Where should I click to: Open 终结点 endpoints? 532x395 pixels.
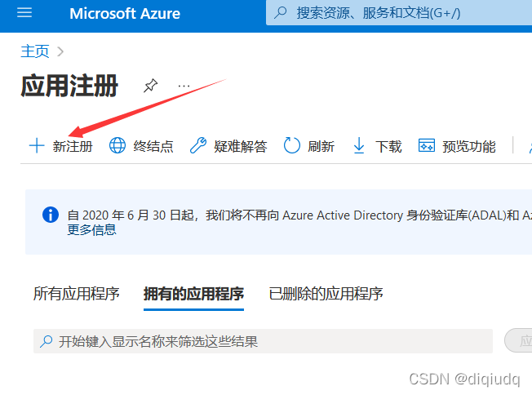click(x=153, y=147)
